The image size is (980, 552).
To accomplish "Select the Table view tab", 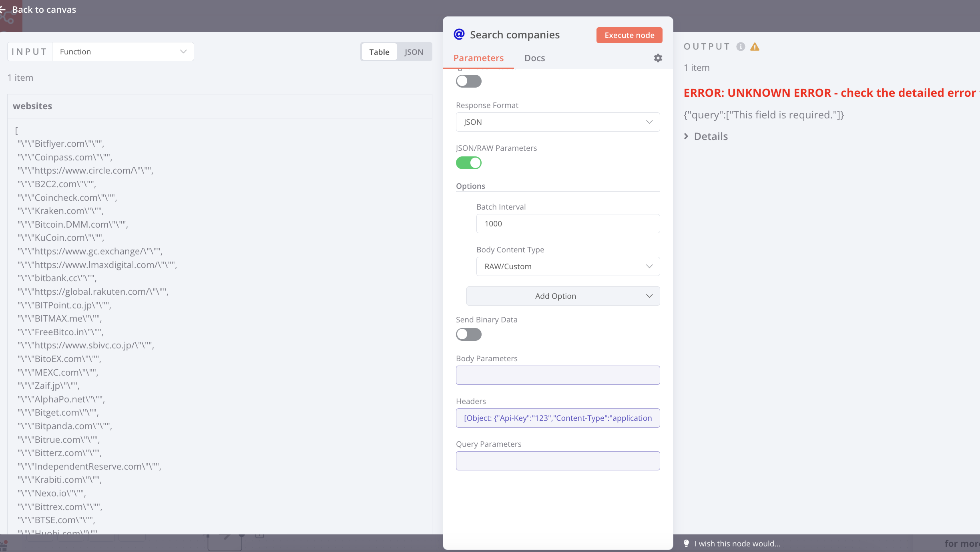I will tap(379, 52).
